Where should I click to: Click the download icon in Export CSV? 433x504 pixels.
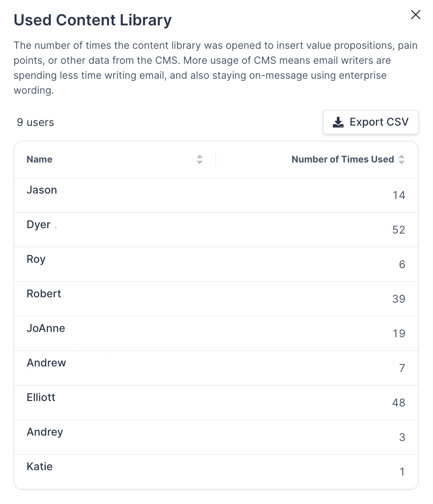pos(338,122)
